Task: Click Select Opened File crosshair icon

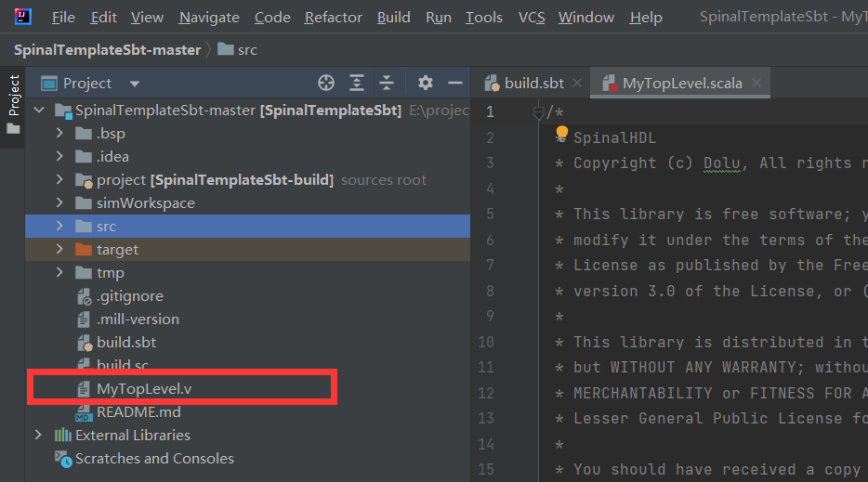Action: 326,83
